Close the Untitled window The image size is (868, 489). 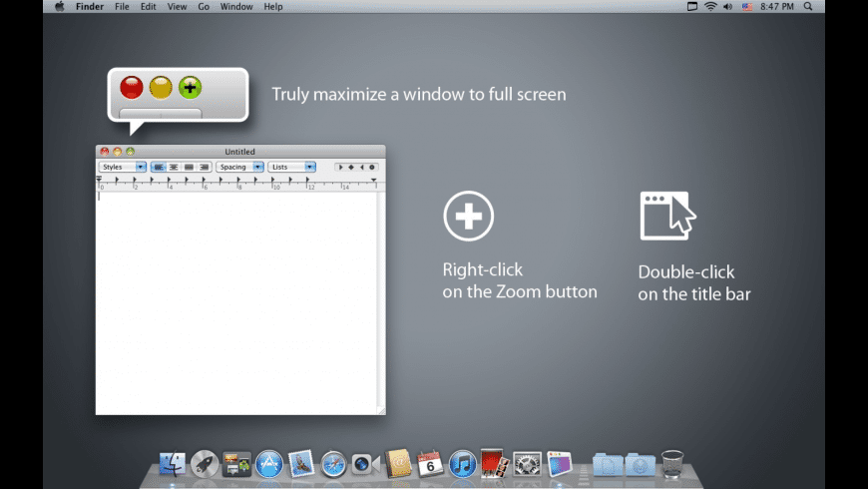click(x=104, y=151)
